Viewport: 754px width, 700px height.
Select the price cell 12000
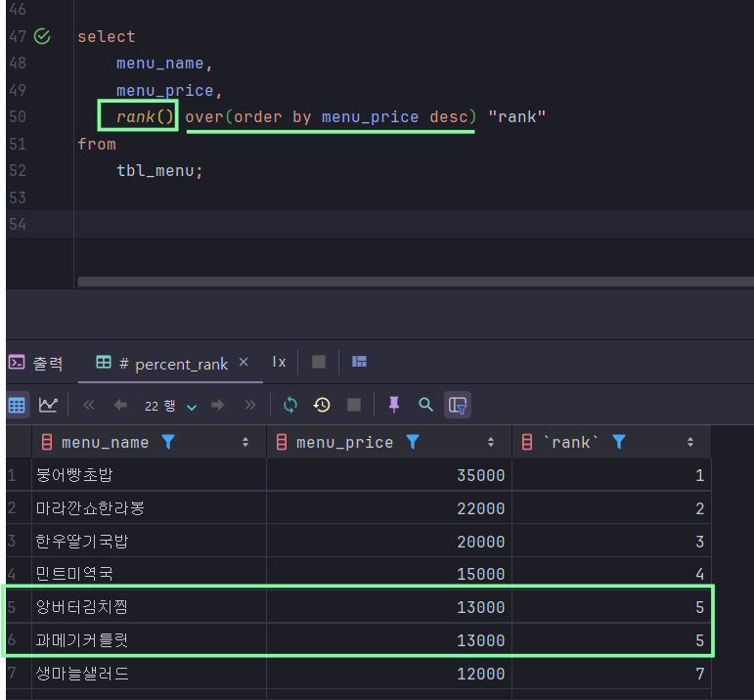tap(389, 674)
